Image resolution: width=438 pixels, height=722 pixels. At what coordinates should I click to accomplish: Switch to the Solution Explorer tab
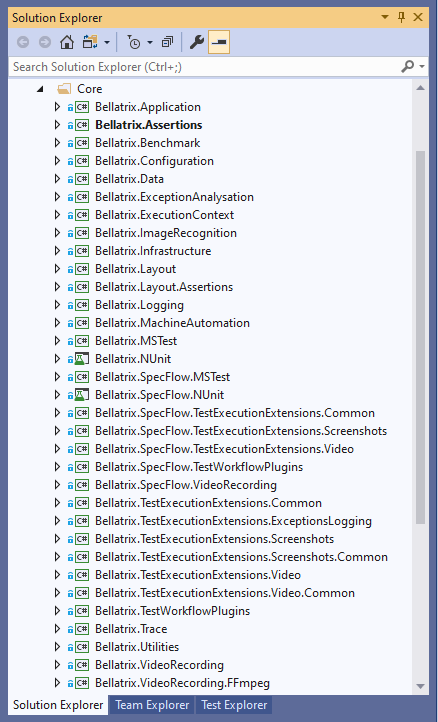point(58,705)
